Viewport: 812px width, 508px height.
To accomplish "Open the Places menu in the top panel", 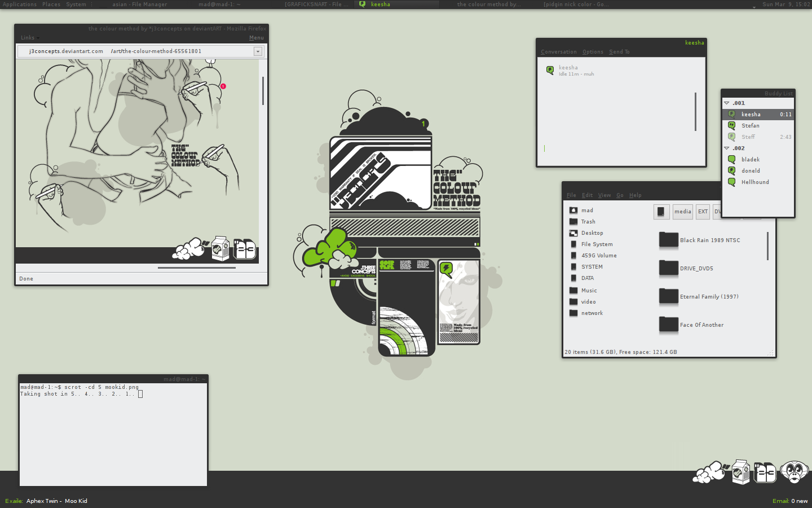I will click(51, 4).
